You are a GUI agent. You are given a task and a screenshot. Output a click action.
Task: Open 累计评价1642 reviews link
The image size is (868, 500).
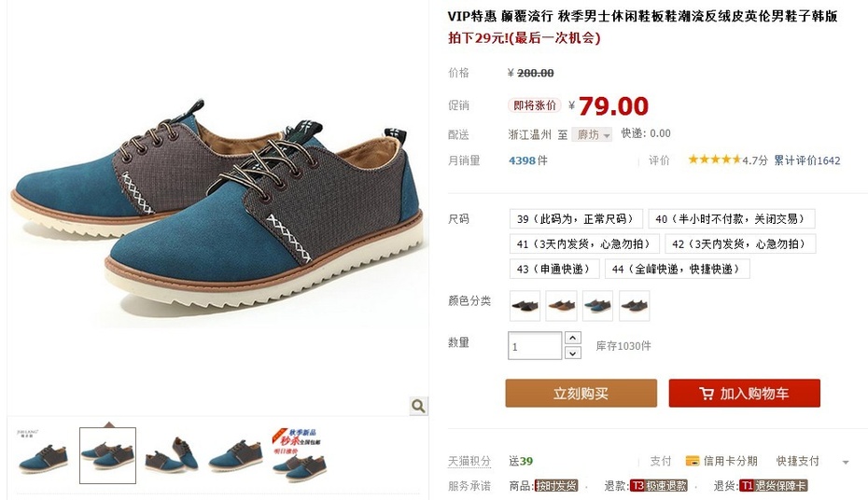(x=807, y=160)
